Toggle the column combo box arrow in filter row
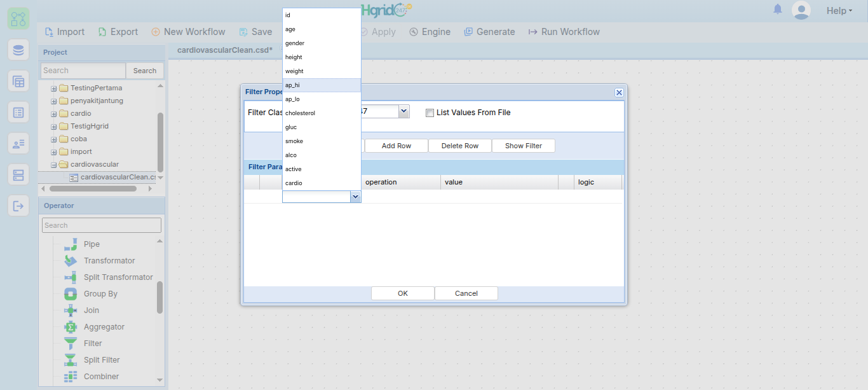The height and width of the screenshot is (390, 868). (x=356, y=197)
